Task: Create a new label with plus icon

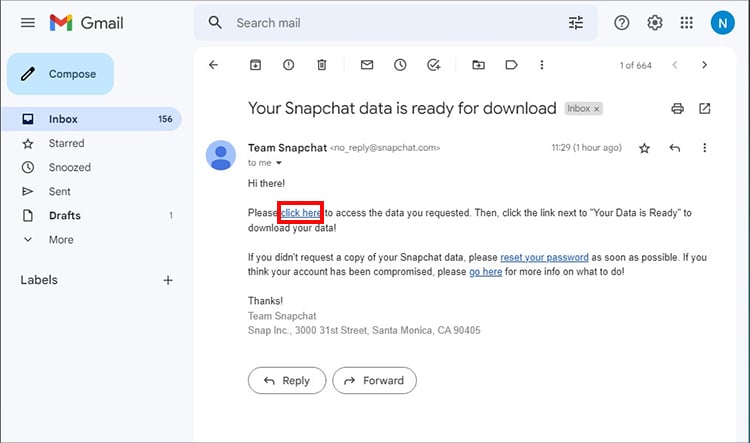Action: pos(168,280)
